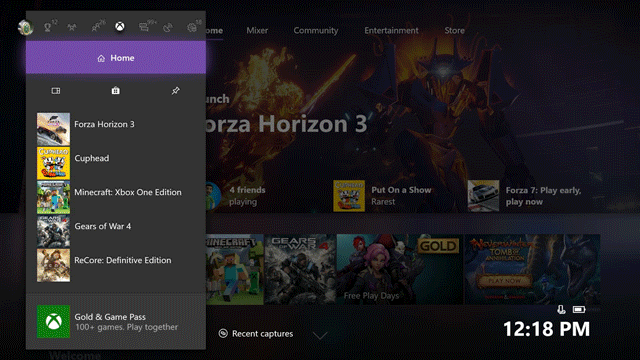The width and height of the screenshot is (640, 360).
Task: Open the Store bag icon in the guide
Action: click(x=116, y=90)
